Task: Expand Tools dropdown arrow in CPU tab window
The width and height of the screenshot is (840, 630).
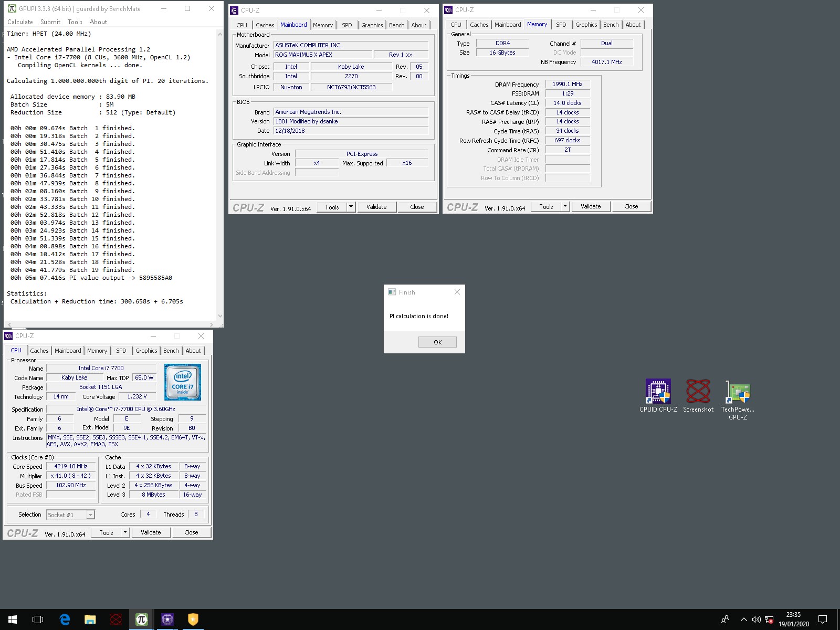Action: tap(125, 532)
